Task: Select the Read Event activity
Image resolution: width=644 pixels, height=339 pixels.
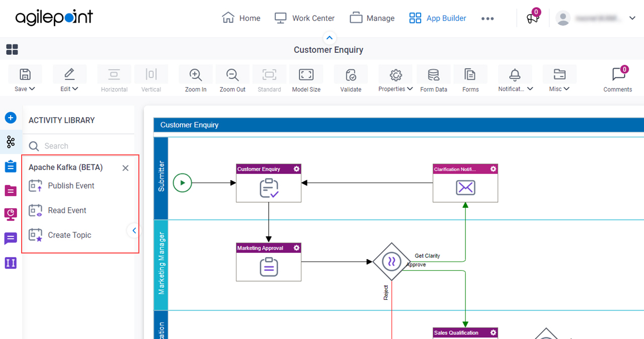Action: pos(57,210)
